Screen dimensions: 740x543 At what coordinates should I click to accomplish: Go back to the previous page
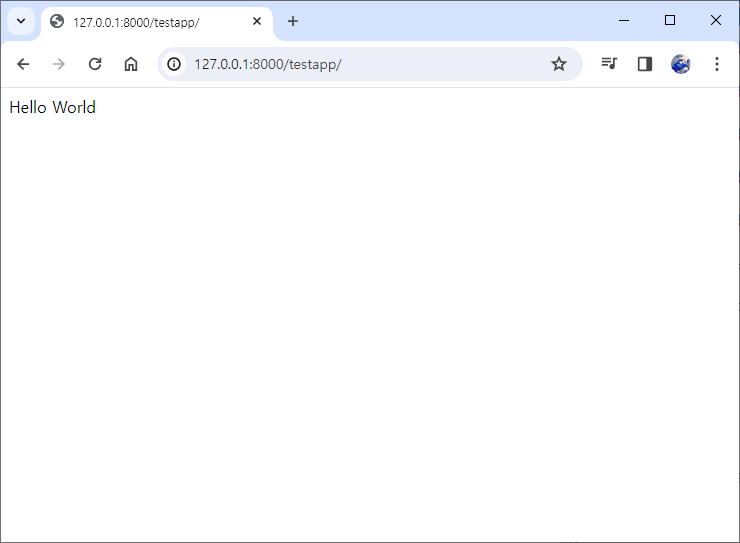[x=23, y=64]
